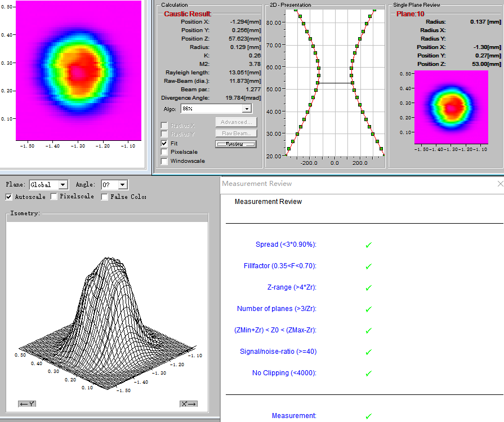This screenshot has height=422, width=504.
Task: Click the green checkmark beside Spread
Action: click(x=369, y=245)
